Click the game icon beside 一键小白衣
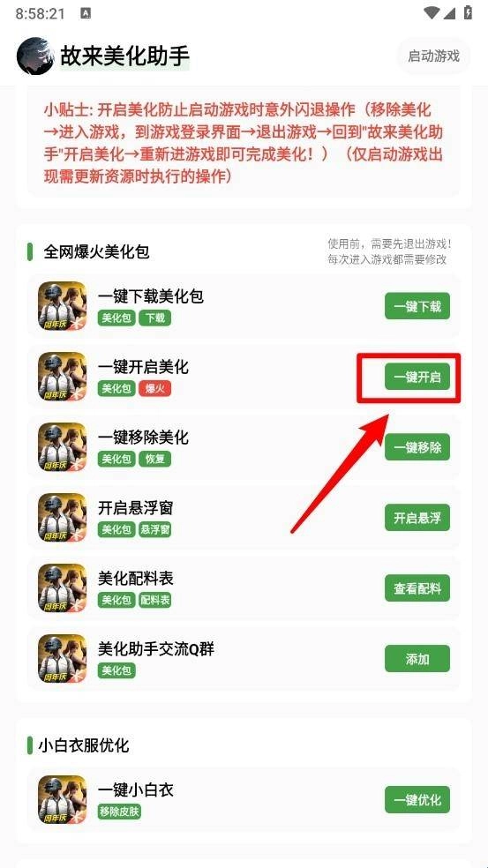This screenshot has height=868, width=488. pos(62,799)
